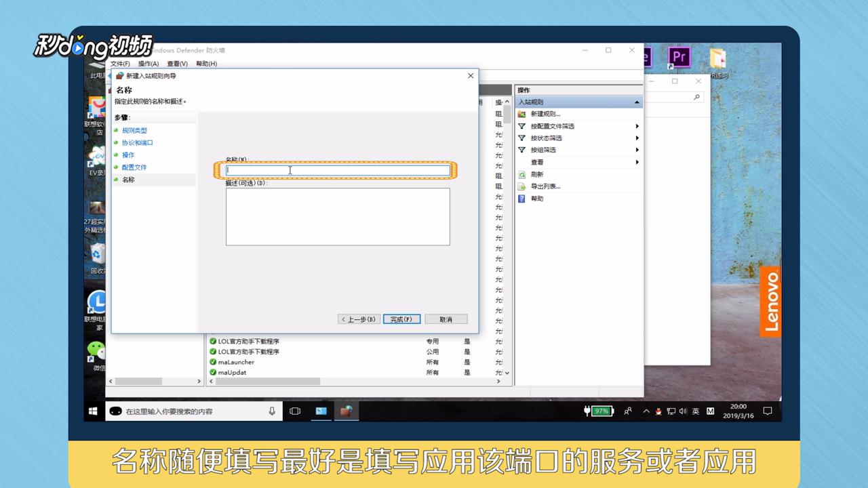Click the rule name input field
The image size is (868, 488).
[338, 170]
